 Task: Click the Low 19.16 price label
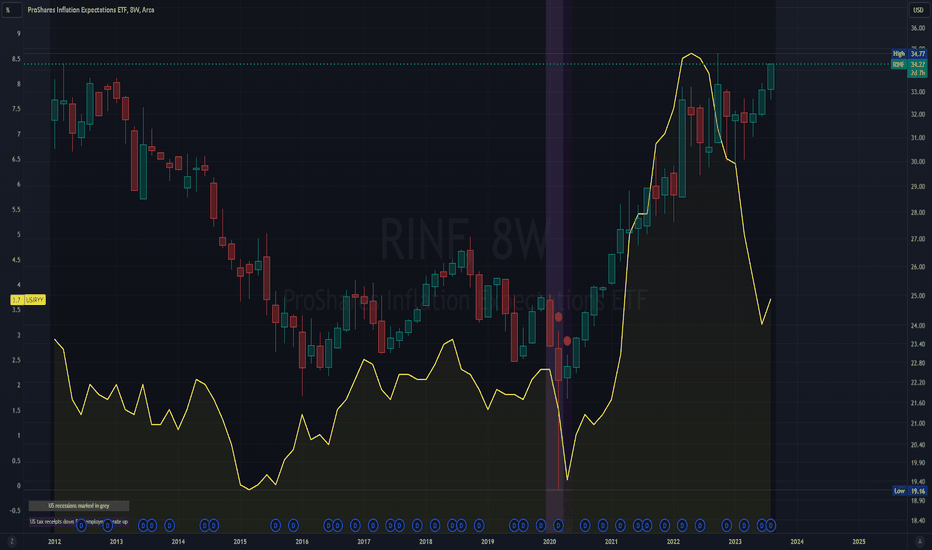(x=910, y=491)
